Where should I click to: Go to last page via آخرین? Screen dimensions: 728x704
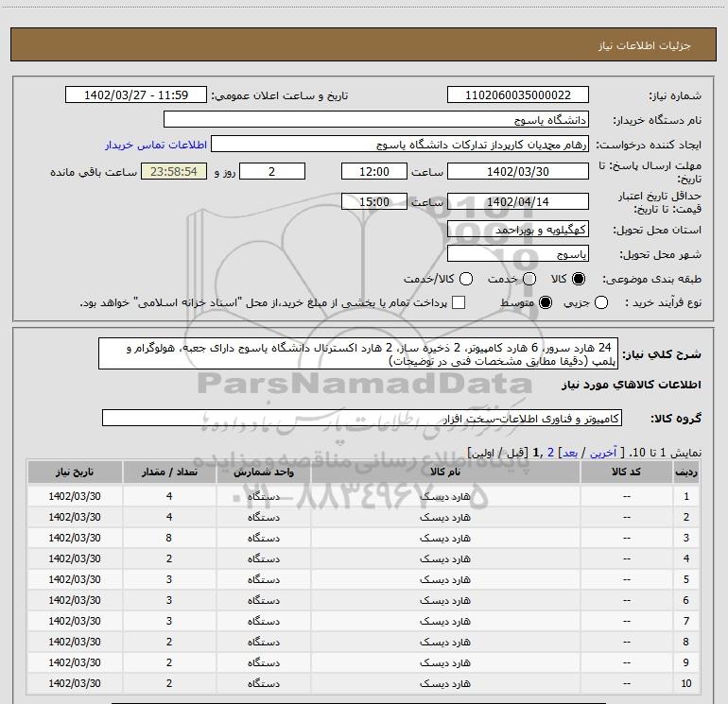pyautogui.click(x=603, y=453)
